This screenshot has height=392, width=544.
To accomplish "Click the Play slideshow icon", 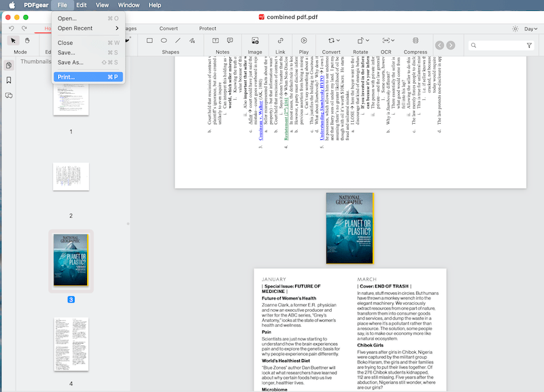I will tap(303, 41).
